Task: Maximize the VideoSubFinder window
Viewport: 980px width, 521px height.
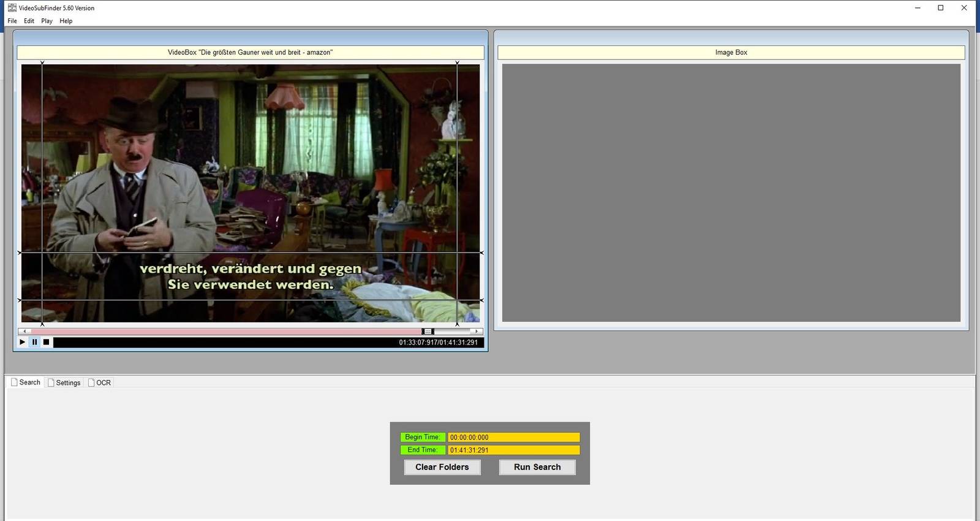Action: [941, 8]
